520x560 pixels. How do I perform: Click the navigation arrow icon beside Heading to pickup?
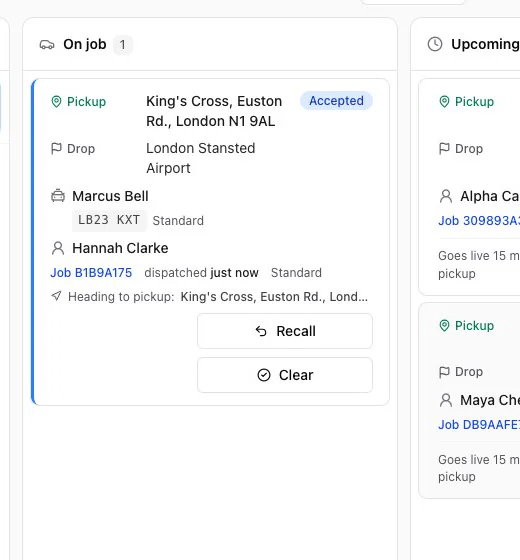56,296
